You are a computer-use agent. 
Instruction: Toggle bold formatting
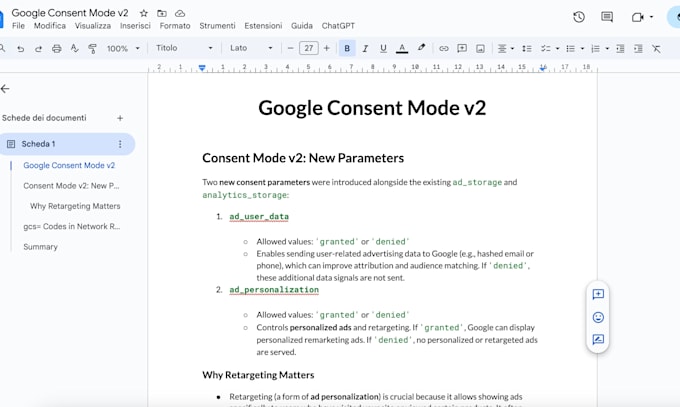347,48
